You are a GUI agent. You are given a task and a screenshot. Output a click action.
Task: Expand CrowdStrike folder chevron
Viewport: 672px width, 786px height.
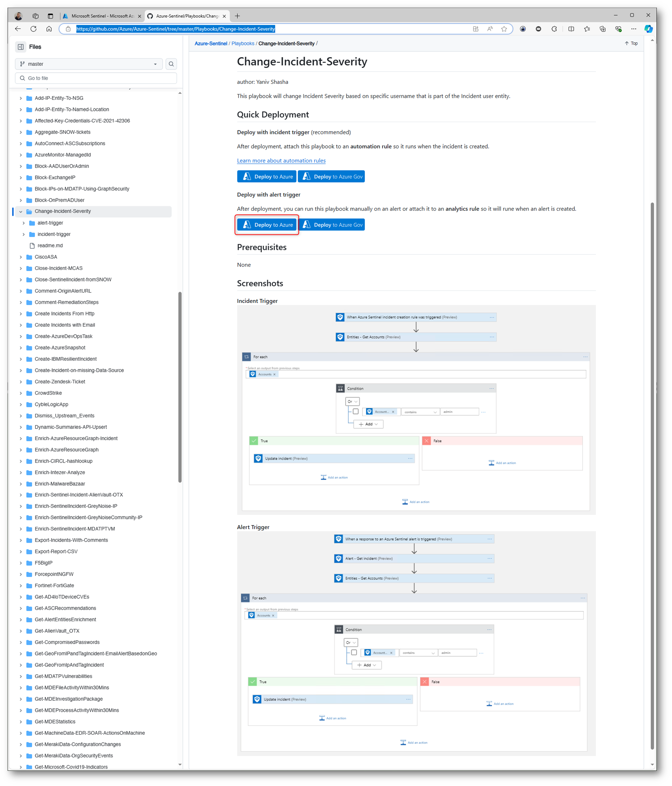(x=21, y=394)
